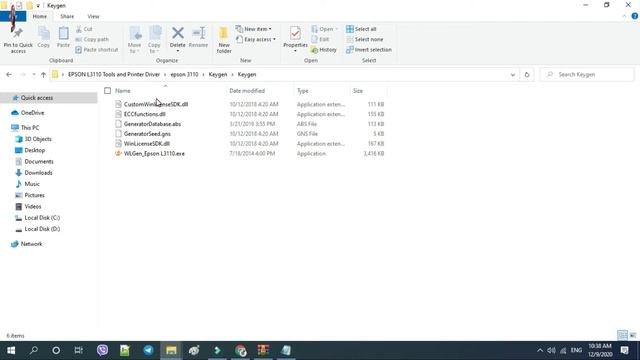
Task: Open Pictures in sidebar
Action: coord(34,195)
